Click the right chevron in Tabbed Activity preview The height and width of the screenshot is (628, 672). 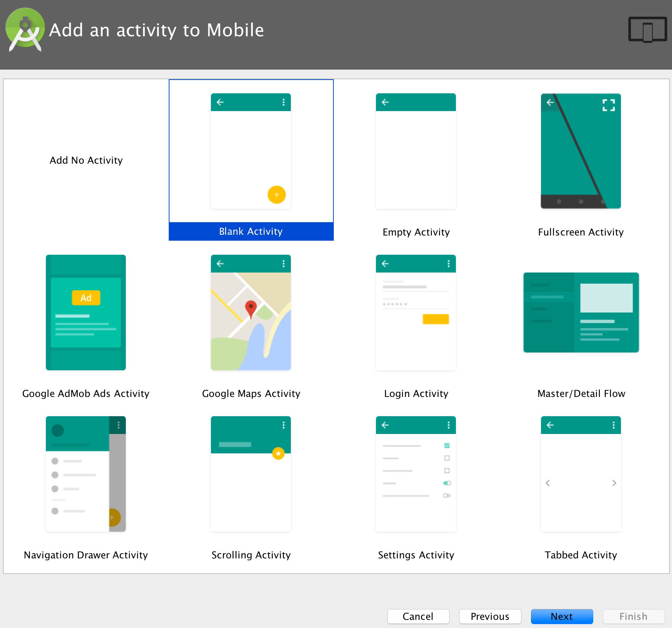[x=614, y=483]
